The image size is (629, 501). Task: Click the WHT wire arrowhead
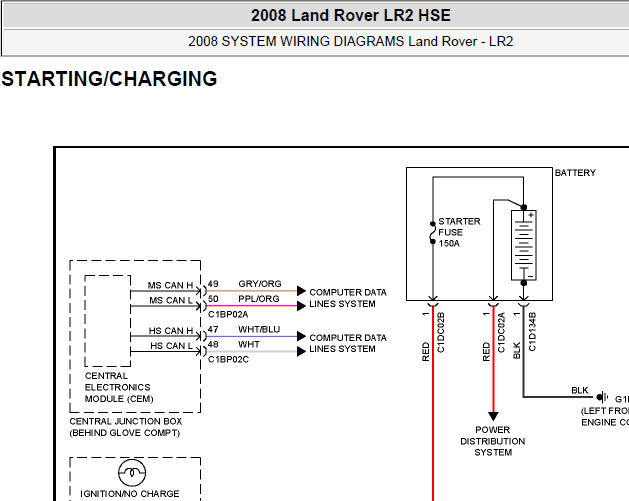(x=301, y=351)
